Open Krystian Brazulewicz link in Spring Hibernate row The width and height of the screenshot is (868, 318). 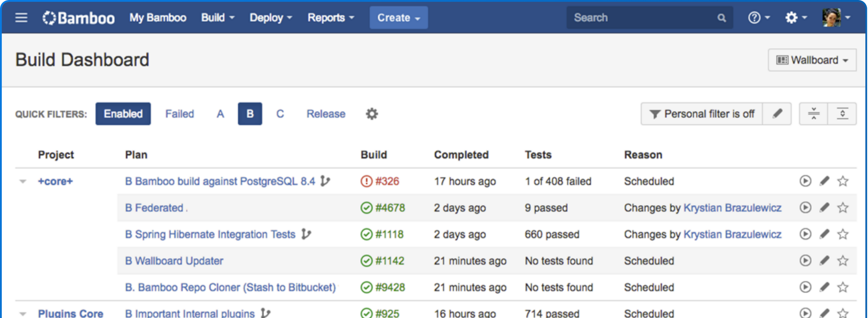coord(733,234)
